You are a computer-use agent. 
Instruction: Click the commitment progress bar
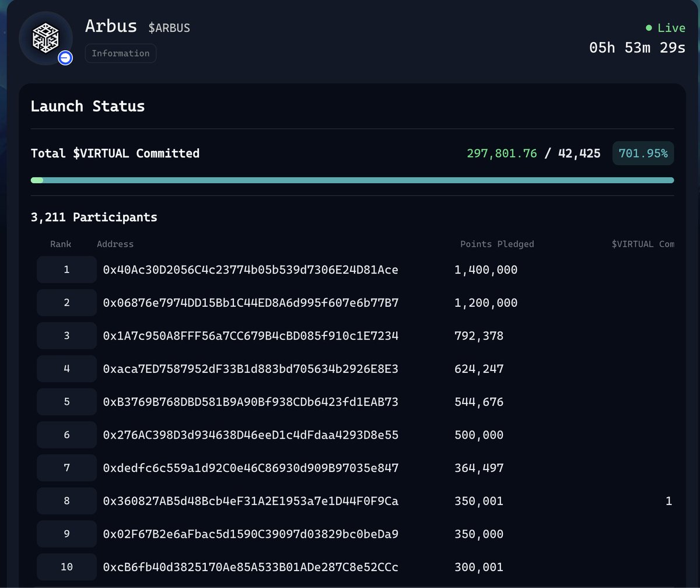coord(352,180)
